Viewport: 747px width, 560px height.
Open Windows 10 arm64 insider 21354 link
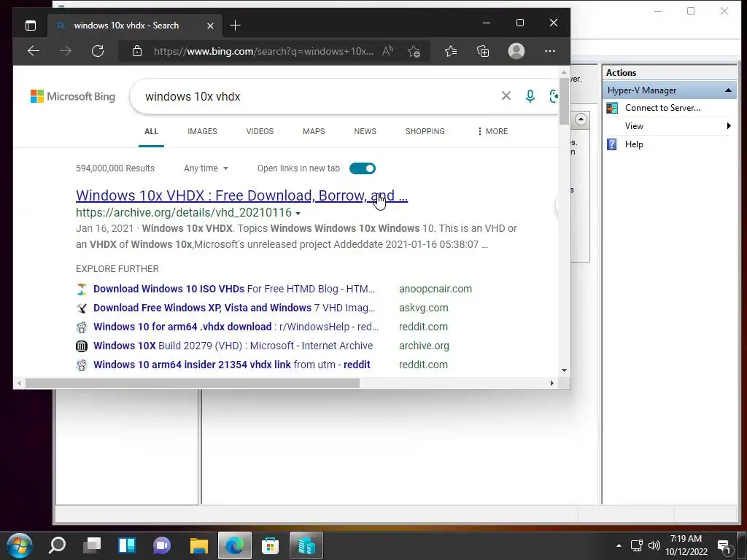(x=231, y=365)
